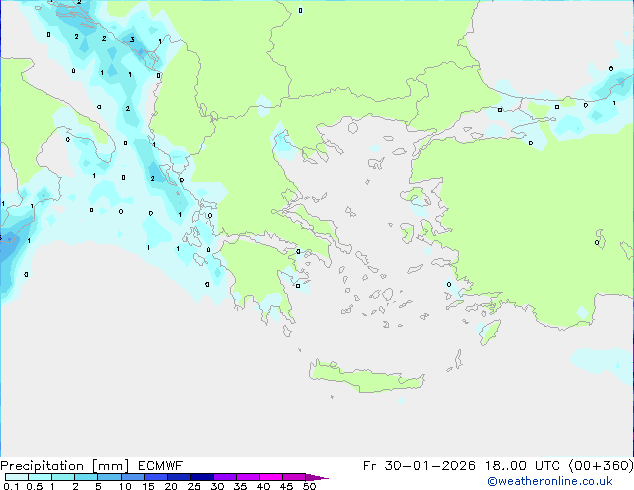634x490 pixels.
Task: Click the 0.5–1 mm legend swatch
Action: 40,477
